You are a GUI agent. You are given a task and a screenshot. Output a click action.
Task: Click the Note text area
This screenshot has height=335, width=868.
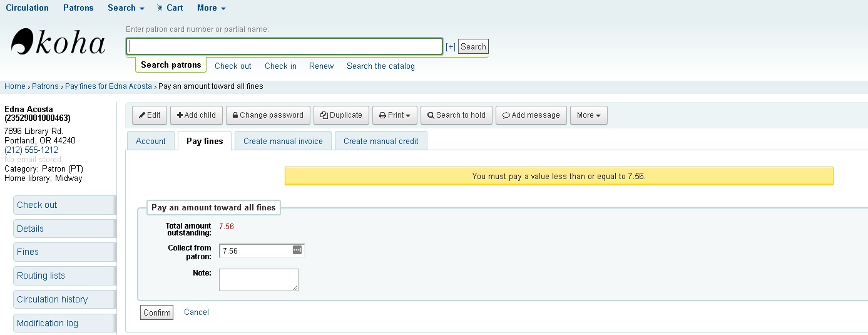click(x=258, y=280)
